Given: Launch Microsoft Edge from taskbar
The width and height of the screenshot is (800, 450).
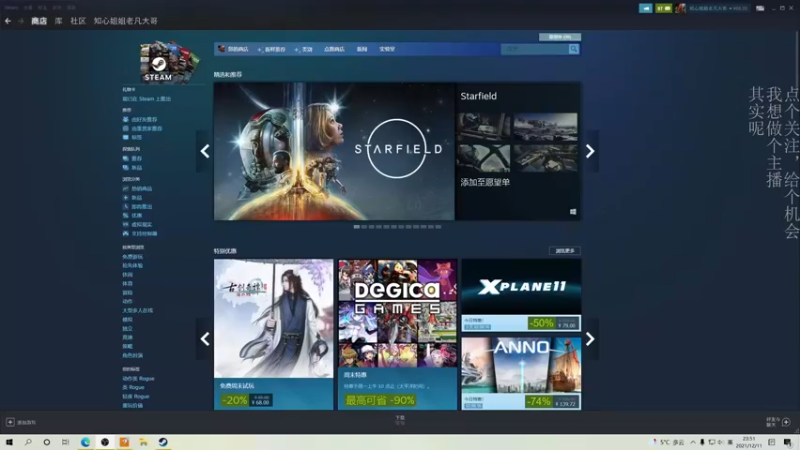Looking at the screenshot, I should point(85,442).
